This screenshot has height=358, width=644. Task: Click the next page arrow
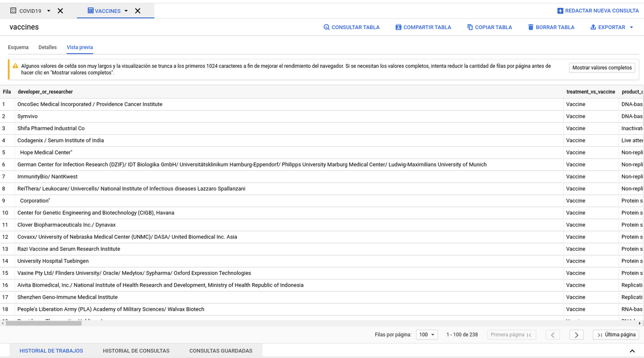point(576,334)
